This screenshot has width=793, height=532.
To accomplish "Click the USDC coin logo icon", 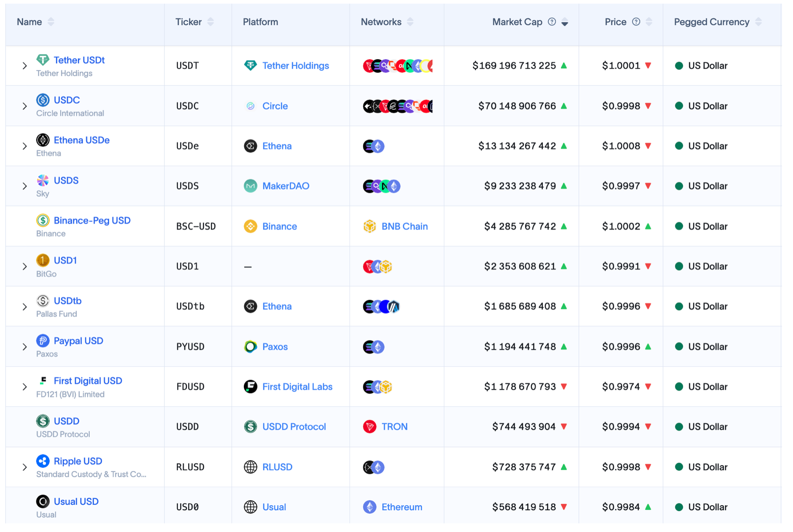I will click(x=43, y=100).
